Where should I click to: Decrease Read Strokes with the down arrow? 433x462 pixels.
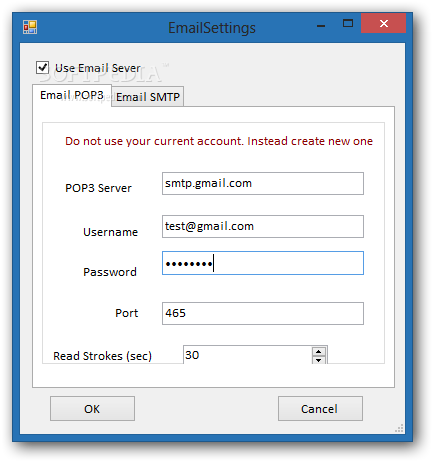click(x=319, y=360)
